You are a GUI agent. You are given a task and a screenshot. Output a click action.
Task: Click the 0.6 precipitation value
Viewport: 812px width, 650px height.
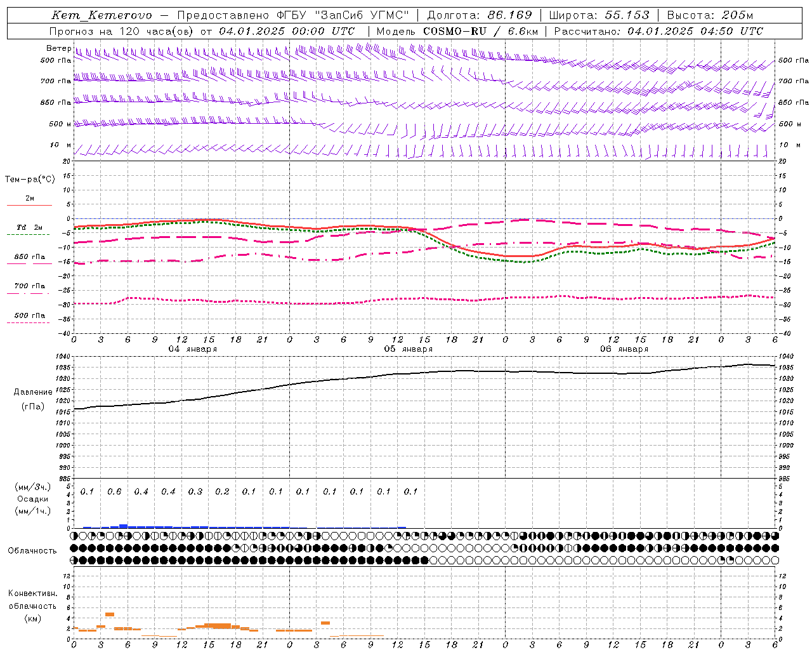click(114, 491)
